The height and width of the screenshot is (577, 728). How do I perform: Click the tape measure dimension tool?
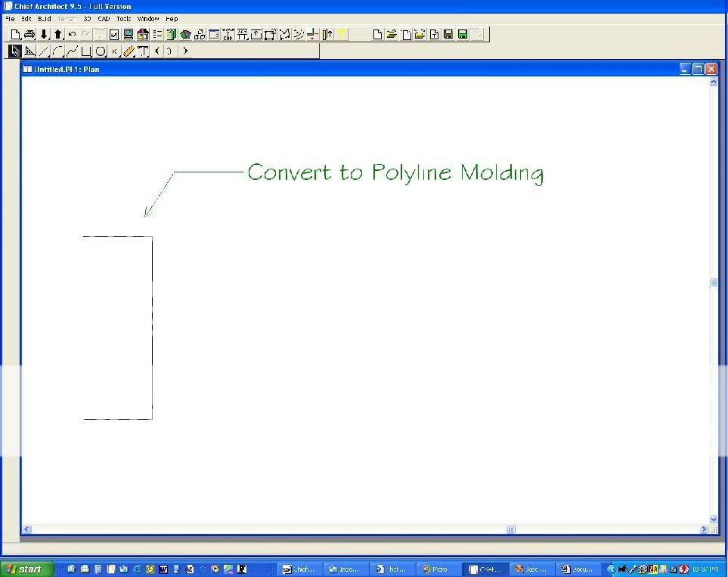[129, 51]
